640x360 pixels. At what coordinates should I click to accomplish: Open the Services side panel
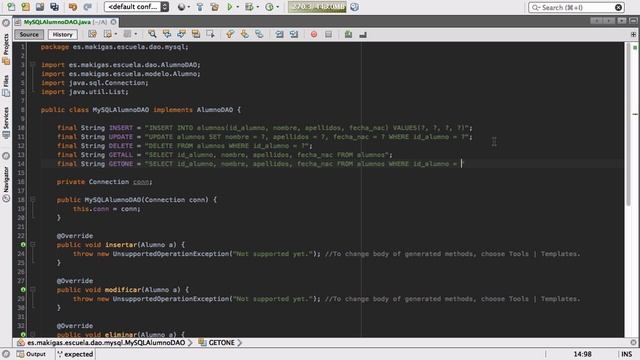pyautogui.click(x=6, y=122)
